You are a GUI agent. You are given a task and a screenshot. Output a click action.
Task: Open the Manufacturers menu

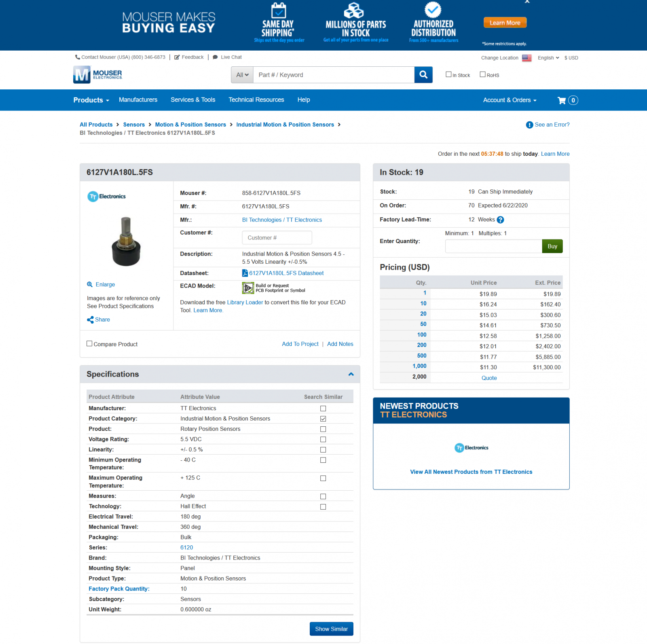[138, 100]
